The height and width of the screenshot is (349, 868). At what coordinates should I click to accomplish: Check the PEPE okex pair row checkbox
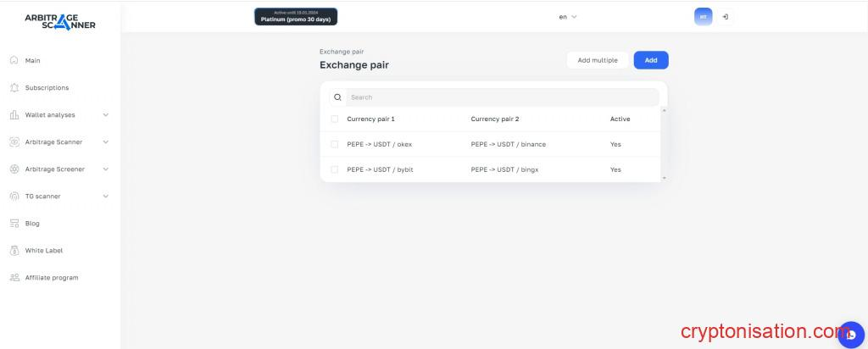335,144
